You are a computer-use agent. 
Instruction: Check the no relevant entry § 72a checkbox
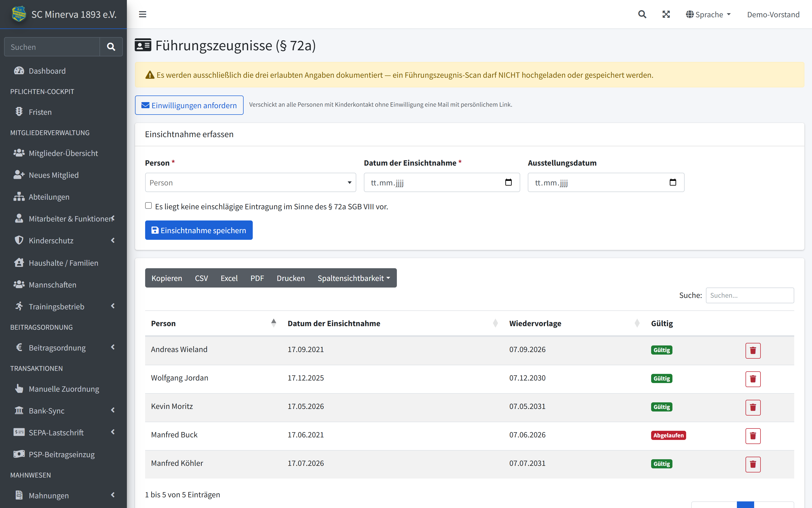pyautogui.click(x=148, y=206)
